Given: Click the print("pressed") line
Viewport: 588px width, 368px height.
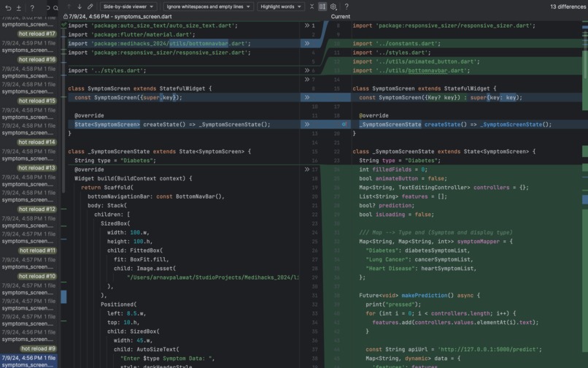Looking at the screenshot, I should [x=393, y=305].
